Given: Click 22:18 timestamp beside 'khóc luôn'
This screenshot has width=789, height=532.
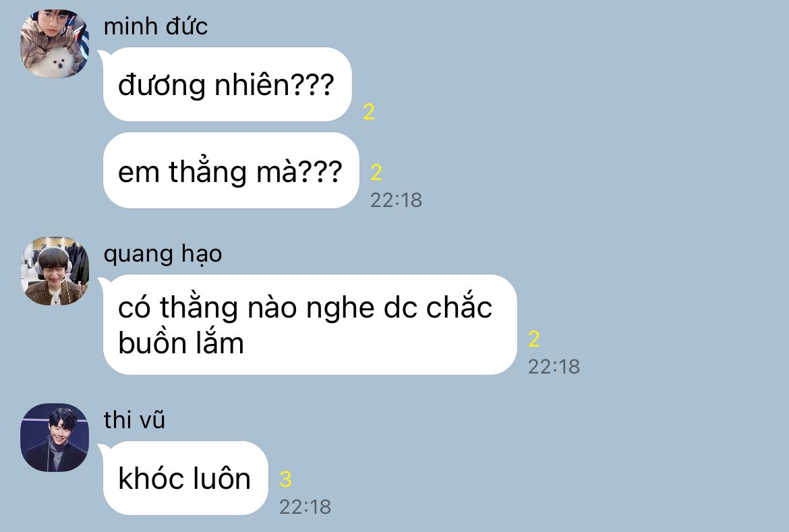Looking at the screenshot, I should [305, 507].
